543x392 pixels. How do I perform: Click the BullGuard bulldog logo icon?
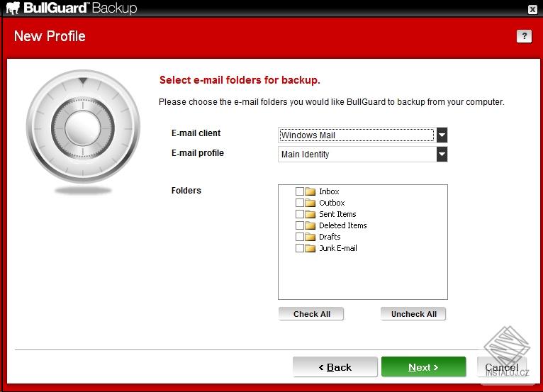(13, 8)
